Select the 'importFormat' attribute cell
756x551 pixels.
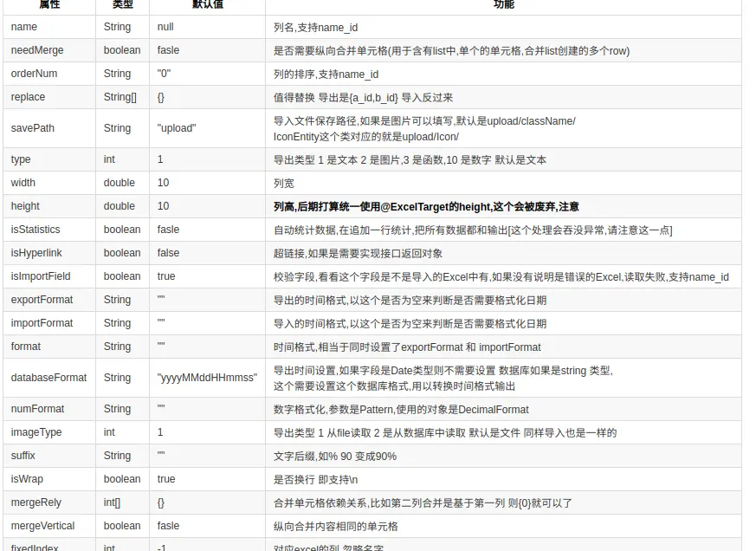tap(49, 323)
